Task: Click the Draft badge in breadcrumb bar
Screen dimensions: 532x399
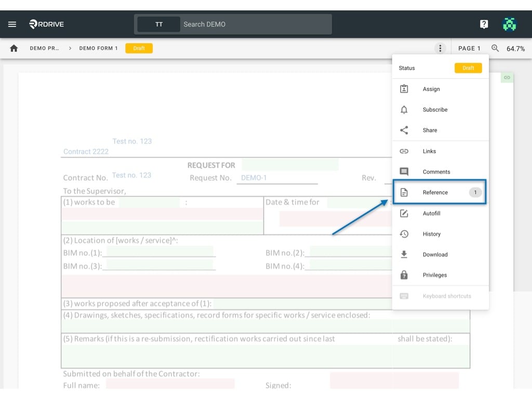Action: click(x=139, y=48)
